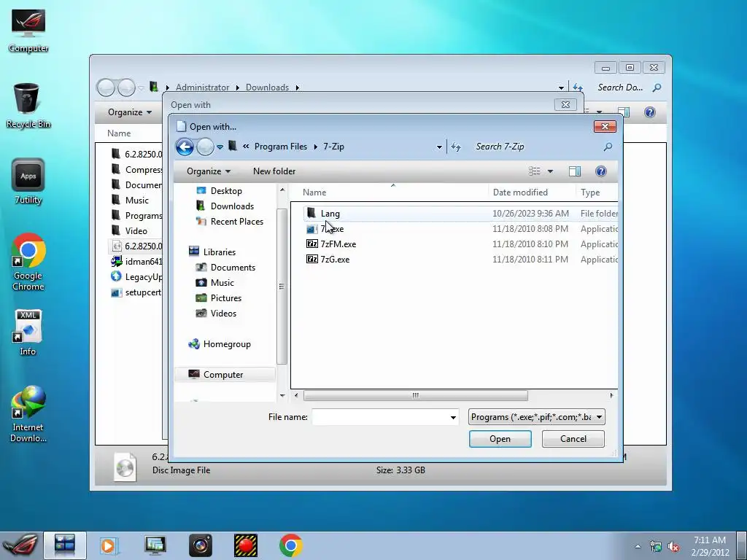This screenshot has width=747, height=560.
Task: Select Documents library in navigation pane
Action: point(233,268)
